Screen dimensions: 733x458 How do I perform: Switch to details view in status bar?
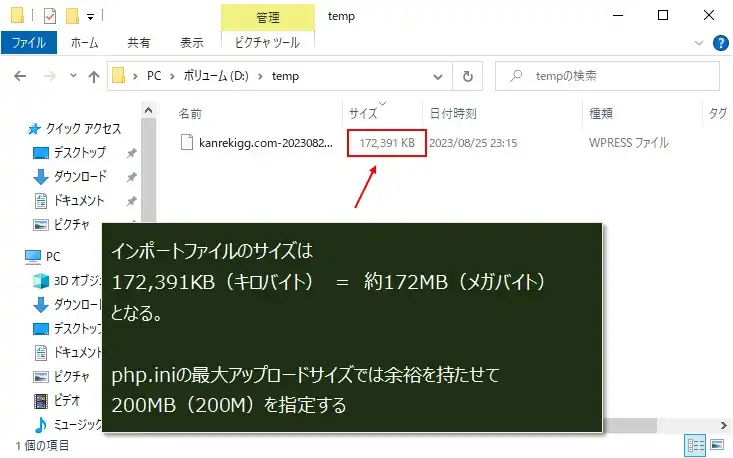tap(694, 444)
